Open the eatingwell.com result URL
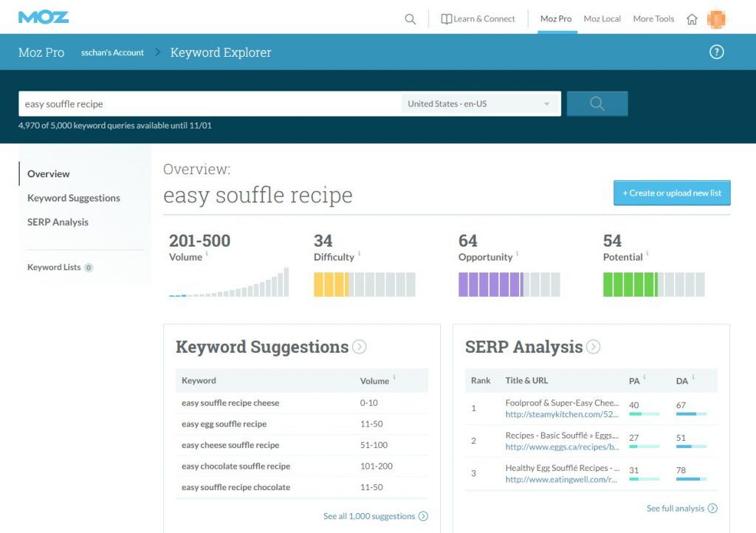Image resolution: width=756 pixels, height=533 pixels. tap(561, 480)
